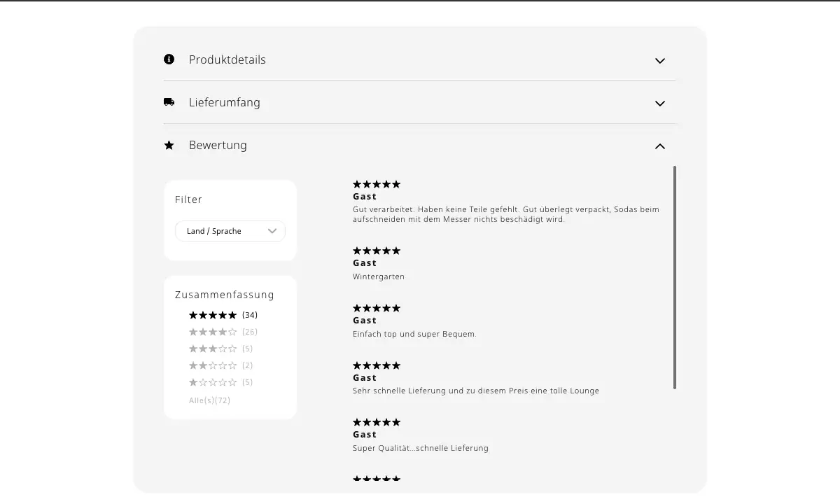This screenshot has height=504, width=840.
Task: Open the Lieferumfang accordion heading
Action: pos(225,102)
